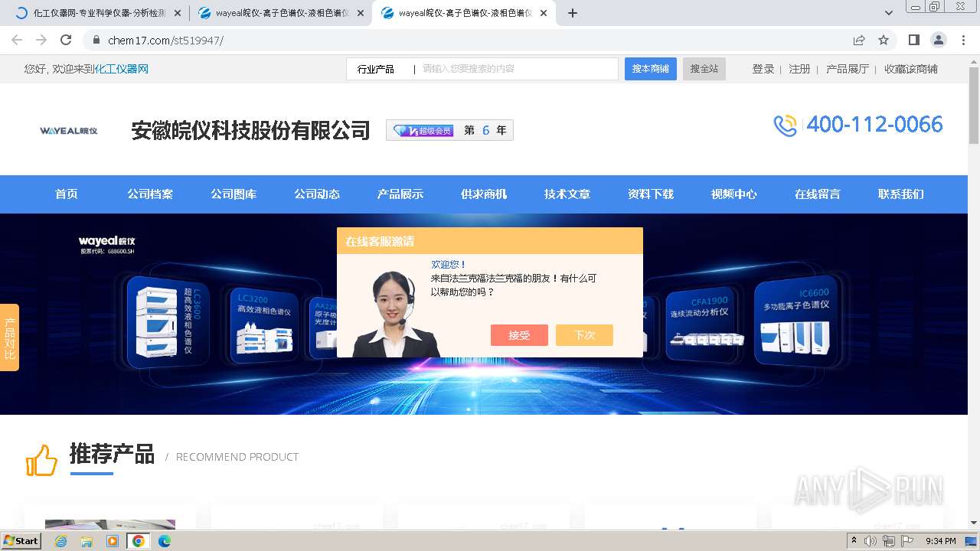Open the 联系我们 nav item

[x=901, y=194]
